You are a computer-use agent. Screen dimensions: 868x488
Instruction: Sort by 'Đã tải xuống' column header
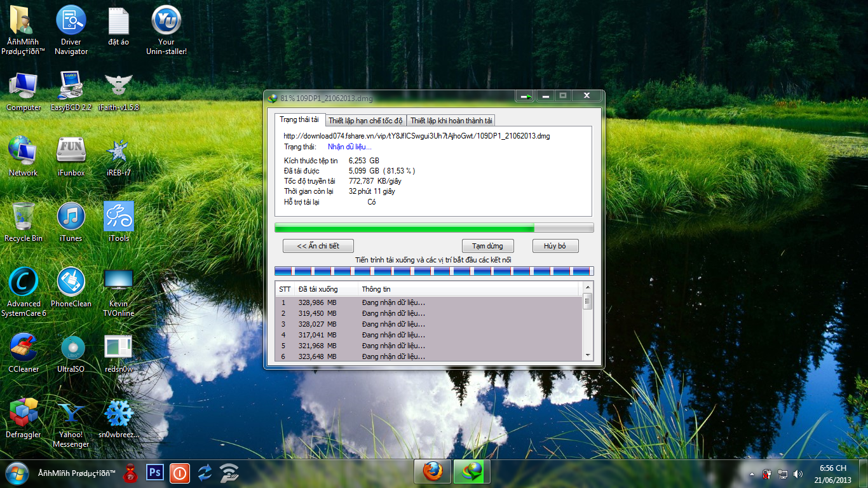(326, 289)
